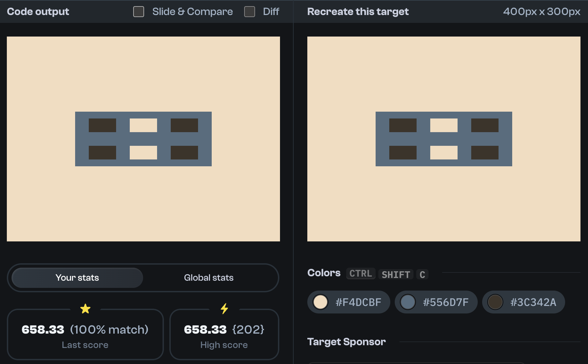Click the beige circle inside the #F4DCBF swatch
The height and width of the screenshot is (364, 588).
coord(320,302)
